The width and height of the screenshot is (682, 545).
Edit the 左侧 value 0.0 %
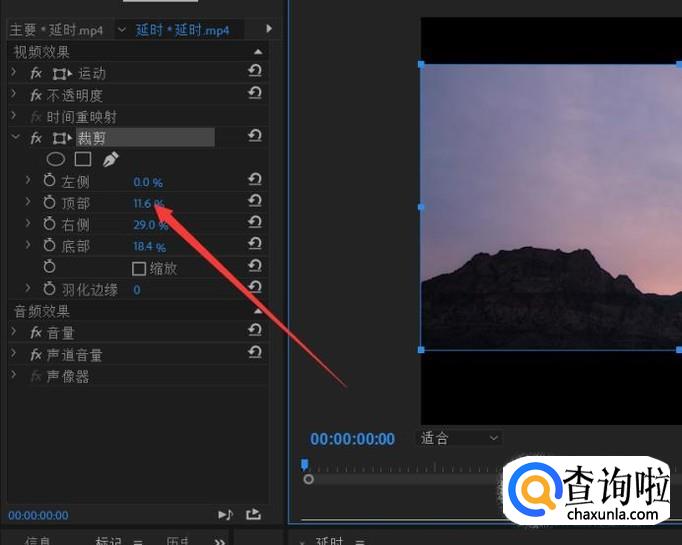pos(148,182)
